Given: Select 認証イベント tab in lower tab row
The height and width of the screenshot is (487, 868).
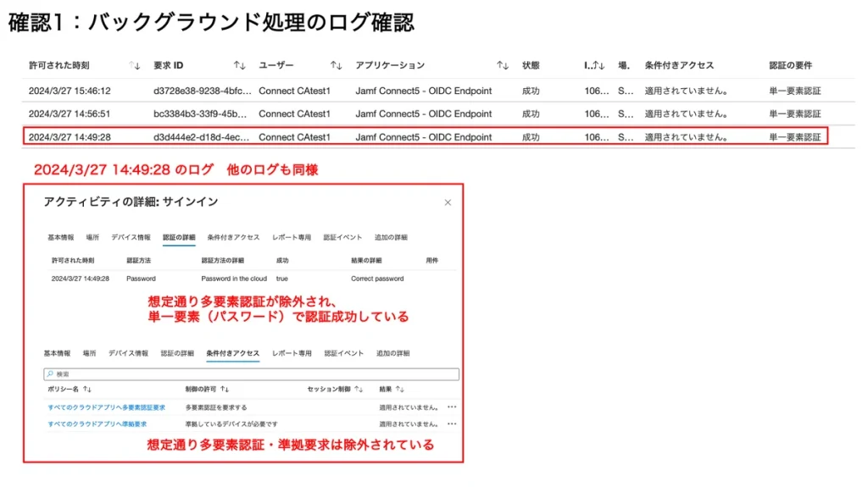Looking at the screenshot, I should 343,353.
